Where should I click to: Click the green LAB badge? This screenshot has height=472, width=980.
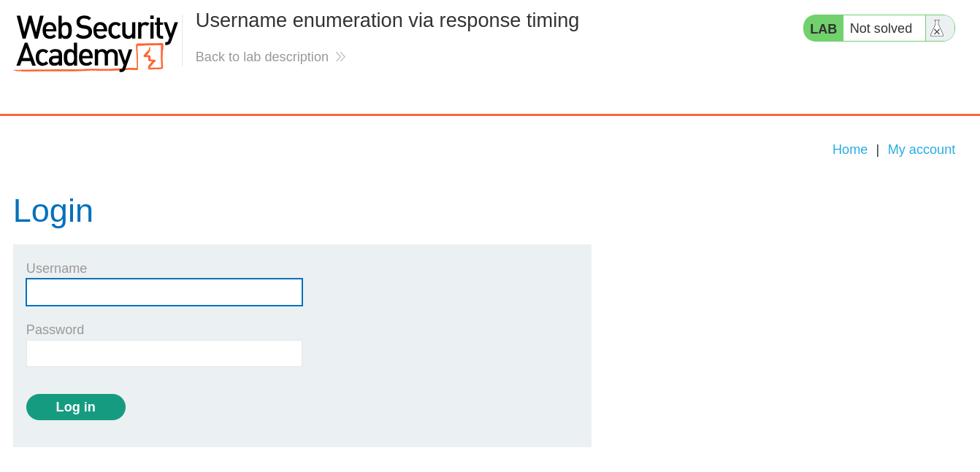pos(822,28)
